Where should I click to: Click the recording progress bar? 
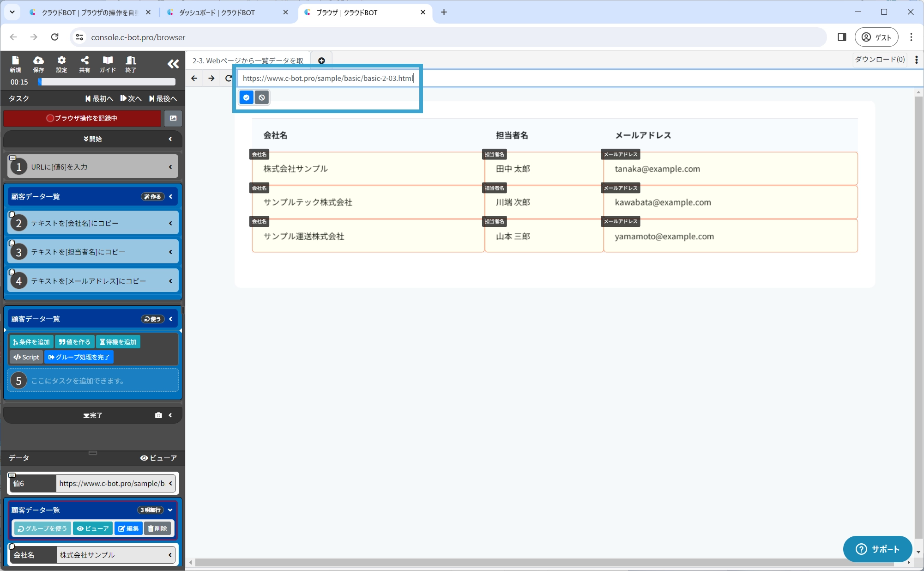click(x=108, y=82)
